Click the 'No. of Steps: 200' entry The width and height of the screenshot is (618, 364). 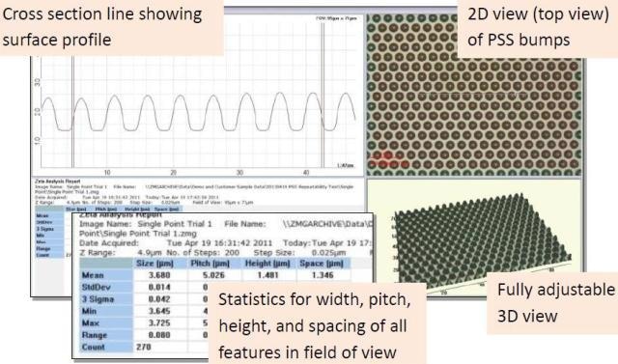point(203,253)
